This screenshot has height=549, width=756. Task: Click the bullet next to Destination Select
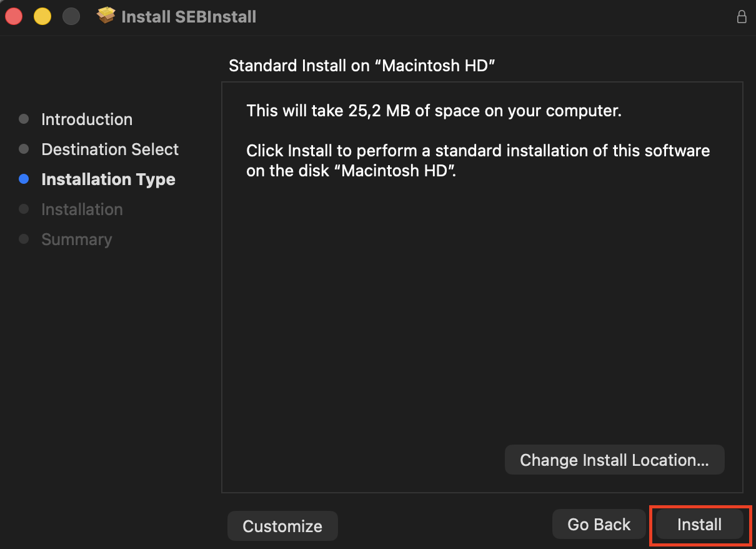(x=24, y=149)
